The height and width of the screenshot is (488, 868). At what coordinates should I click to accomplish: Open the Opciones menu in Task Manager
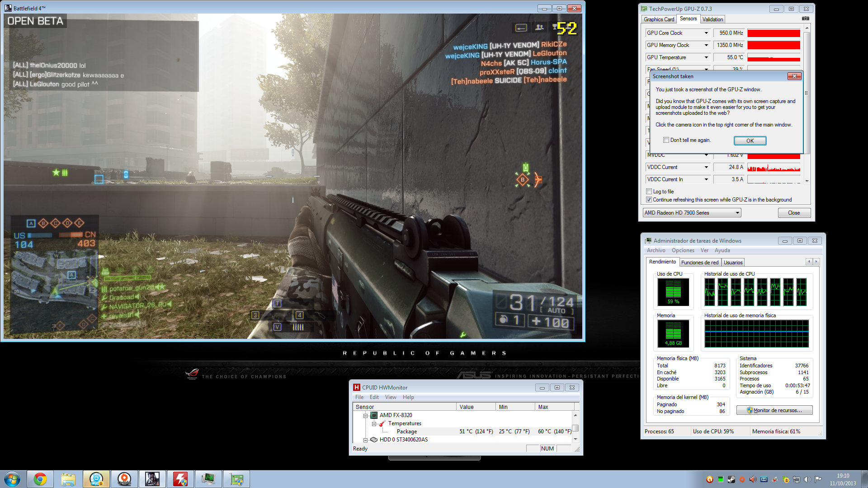683,250
